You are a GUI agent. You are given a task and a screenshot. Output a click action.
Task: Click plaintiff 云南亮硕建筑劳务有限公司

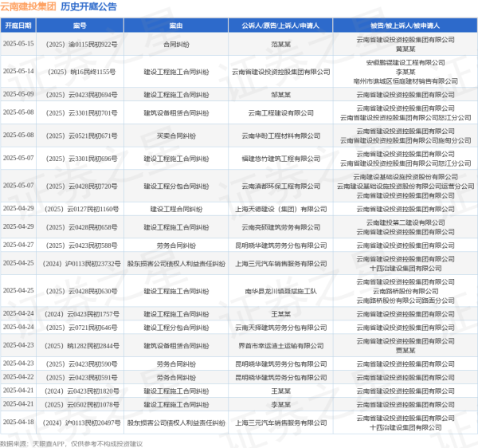(x=280, y=227)
